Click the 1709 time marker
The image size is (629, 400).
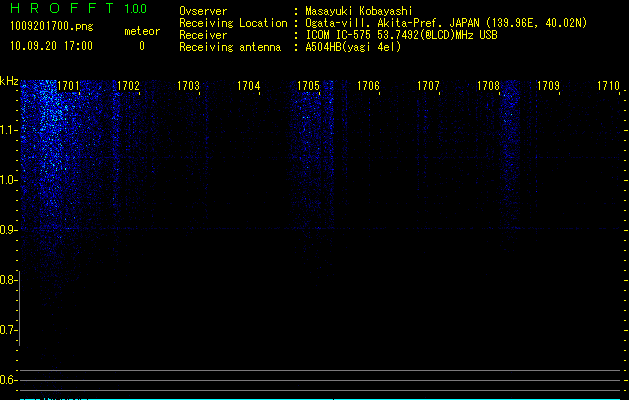(x=548, y=86)
